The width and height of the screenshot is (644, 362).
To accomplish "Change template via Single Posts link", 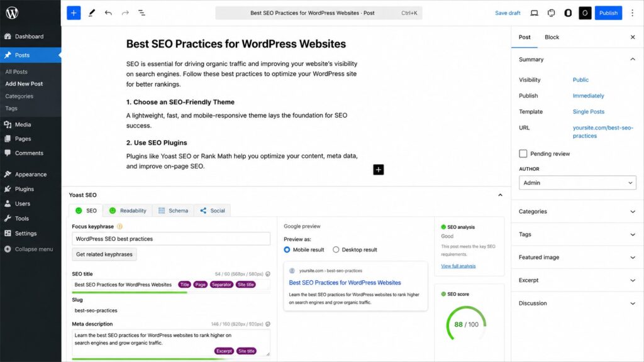I will (x=588, y=112).
